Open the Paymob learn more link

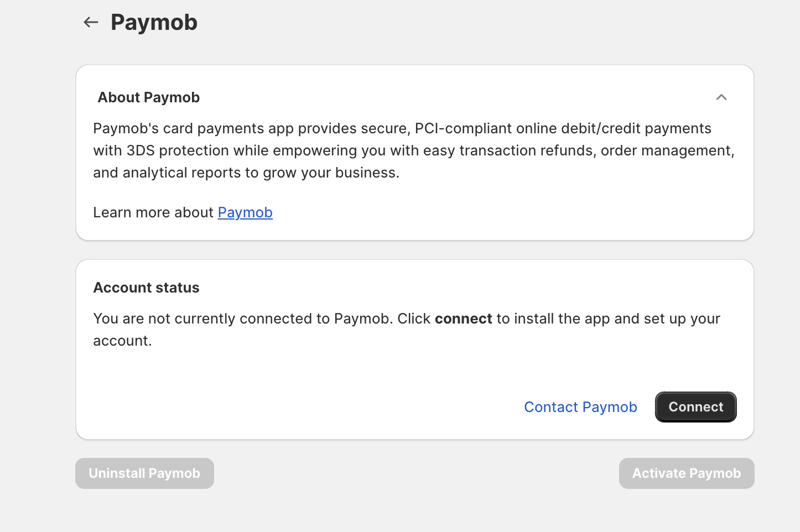coord(245,212)
